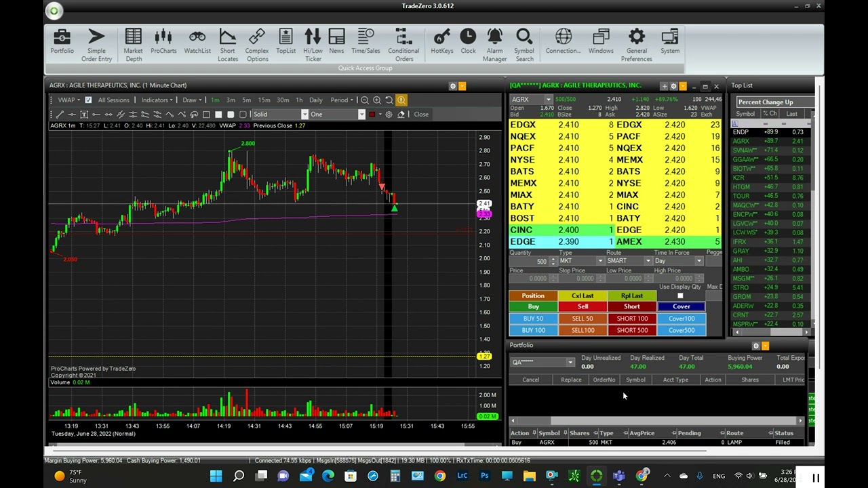Select the trend line drawing tool
Image resolution: width=868 pixels, height=488 pixels.
(x=60, y=115)
